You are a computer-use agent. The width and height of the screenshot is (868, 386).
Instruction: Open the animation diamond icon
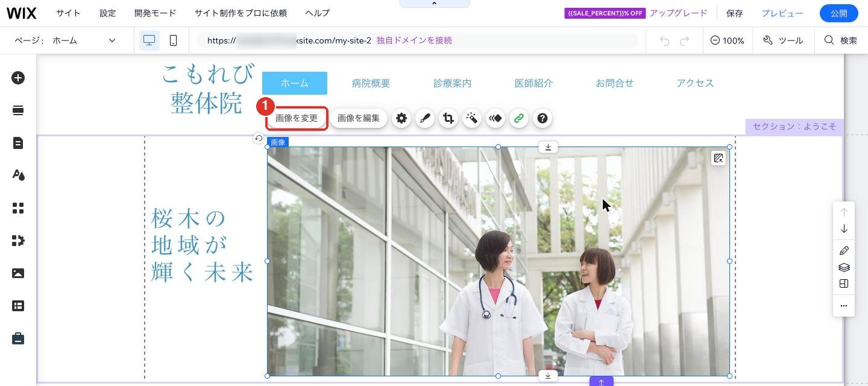pos(495,118)
